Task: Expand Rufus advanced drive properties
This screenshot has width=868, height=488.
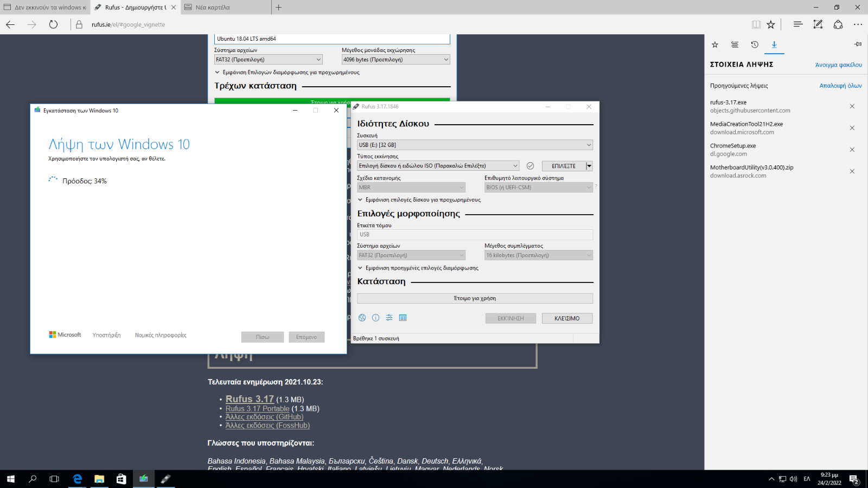Action: 419,200
